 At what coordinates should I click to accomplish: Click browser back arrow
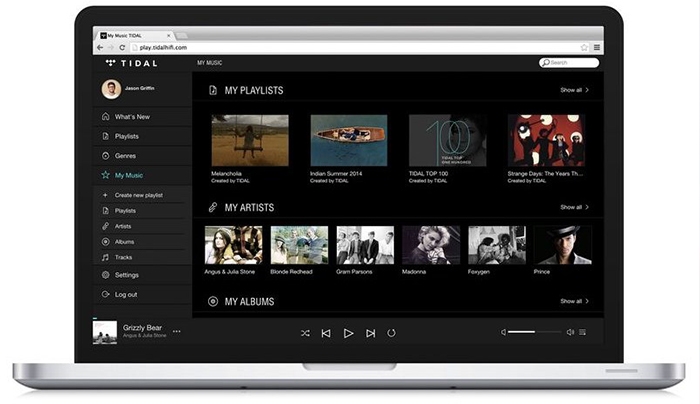100,47
